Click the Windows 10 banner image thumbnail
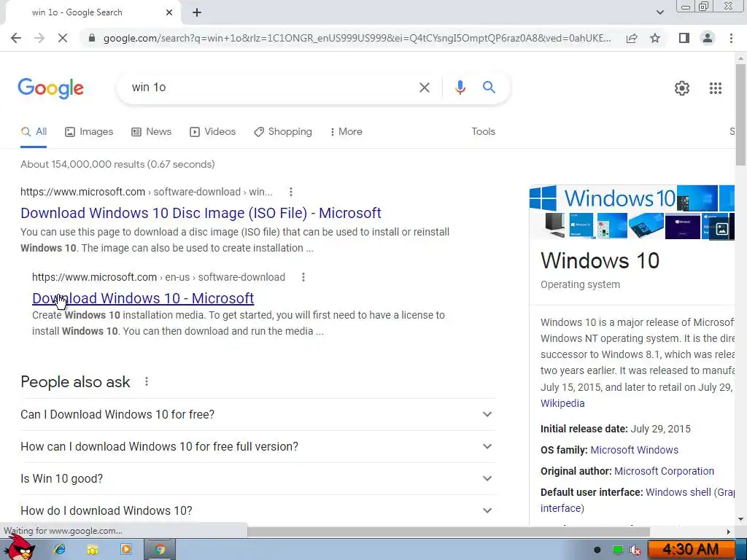 [x=603, y=198]
